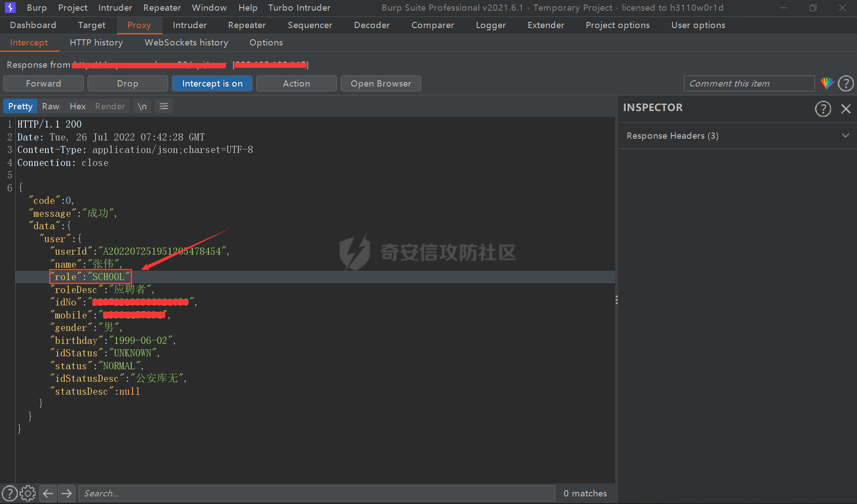Image resolution: width=857 pixels, height=504 pixels.
Task: Open HTTP history sub-tab
Action: 96,42
